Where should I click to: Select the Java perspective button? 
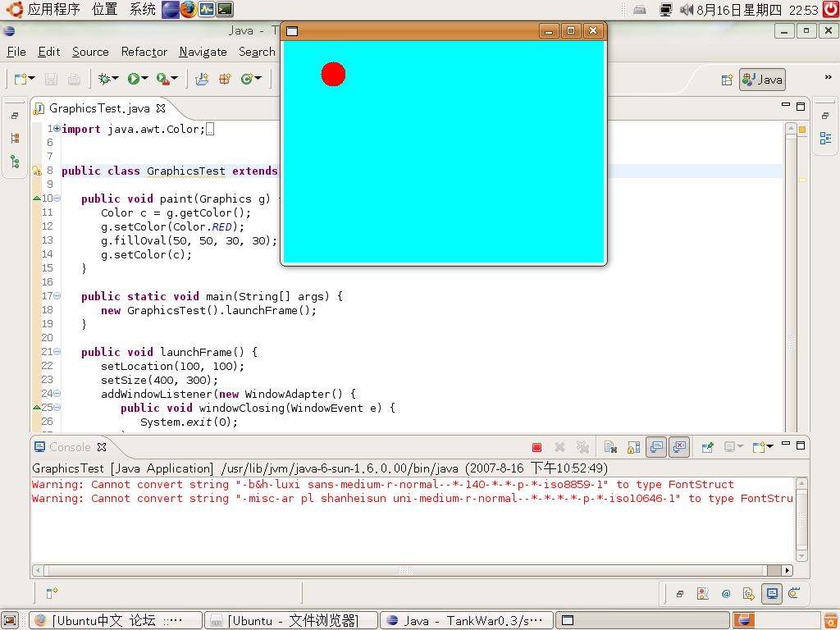click(x=762, y=80)
